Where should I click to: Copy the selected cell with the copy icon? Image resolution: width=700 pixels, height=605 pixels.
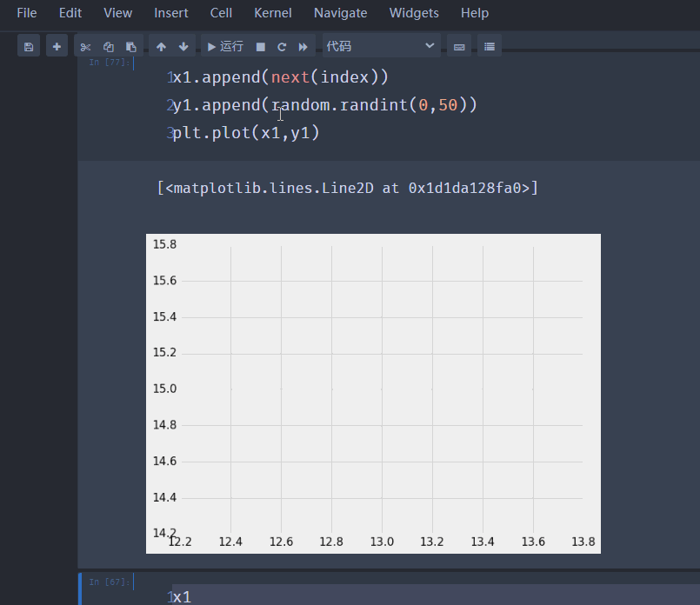(x=109, y=46)
